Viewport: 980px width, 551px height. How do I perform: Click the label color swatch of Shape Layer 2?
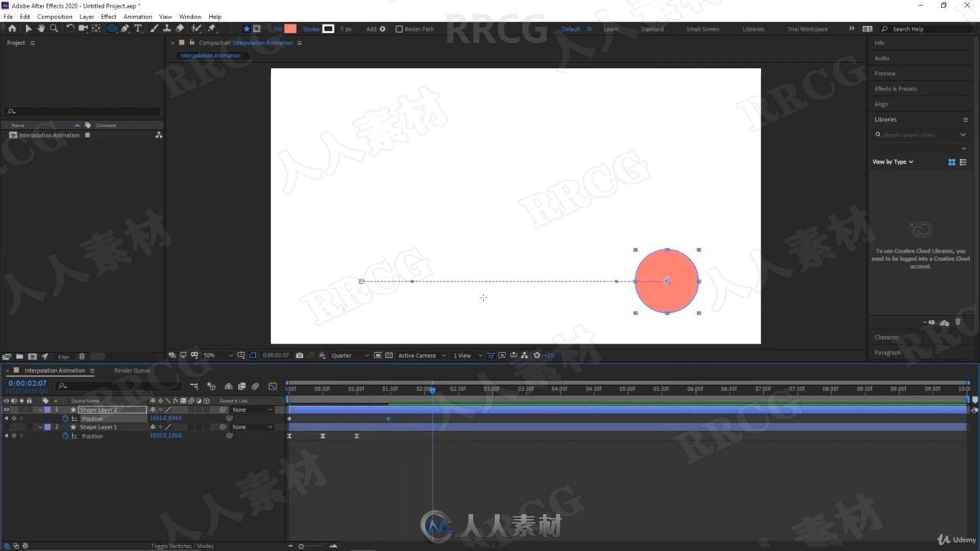click(x=47, y=409)
